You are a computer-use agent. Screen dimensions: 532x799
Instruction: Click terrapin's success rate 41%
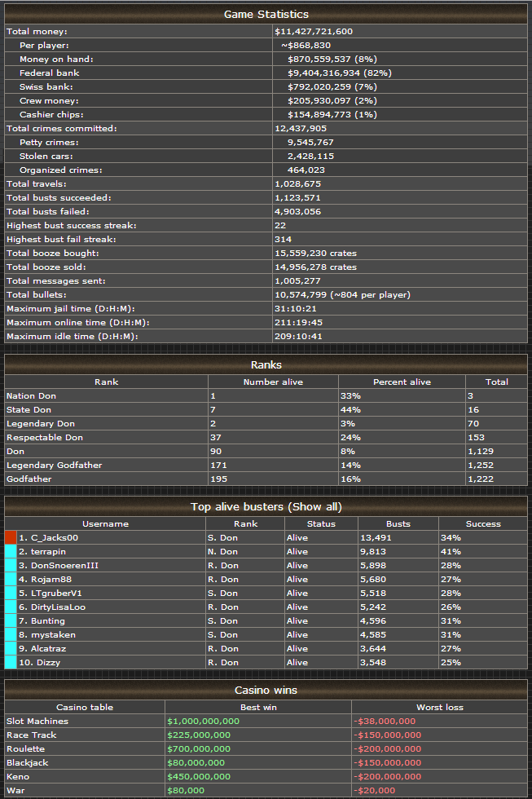451,551
